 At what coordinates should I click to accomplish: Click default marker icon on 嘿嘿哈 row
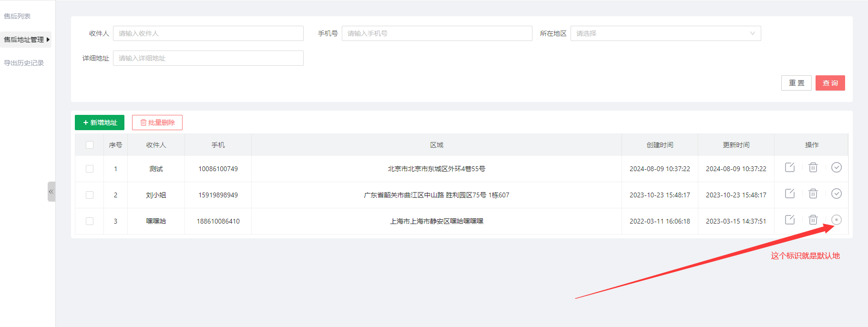pyautogui.click(x=836, y=220)
